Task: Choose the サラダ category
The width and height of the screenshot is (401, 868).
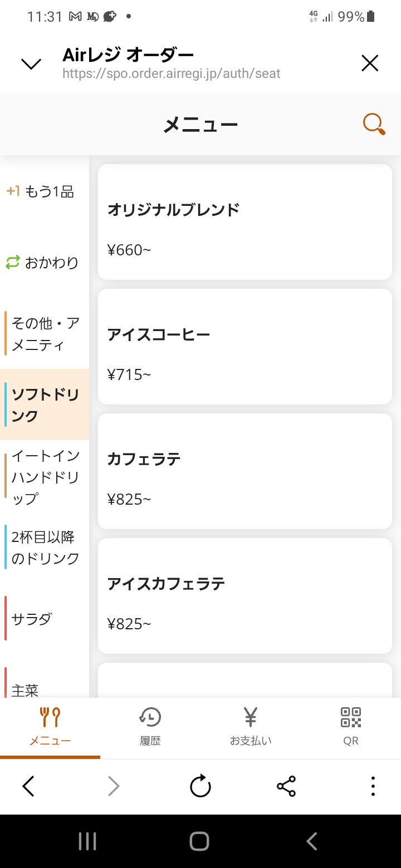Action: (x=45, y=619)
